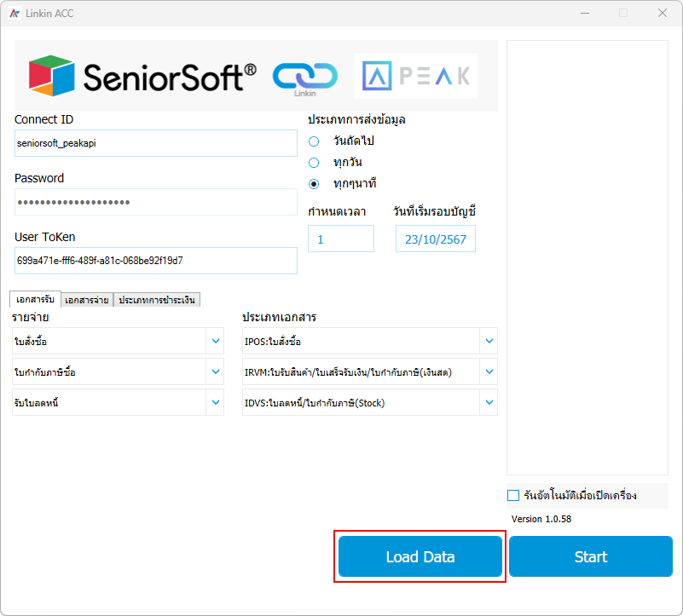Select the ทุกวัน radio option
Screen dimensions: 683x616
314,163
